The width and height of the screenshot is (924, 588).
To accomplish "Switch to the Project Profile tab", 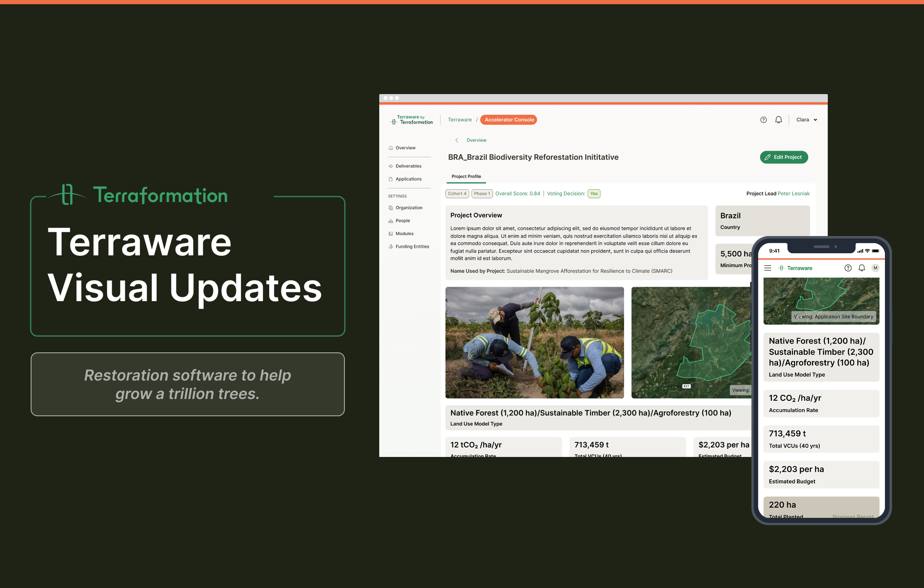I will point(466,176).
